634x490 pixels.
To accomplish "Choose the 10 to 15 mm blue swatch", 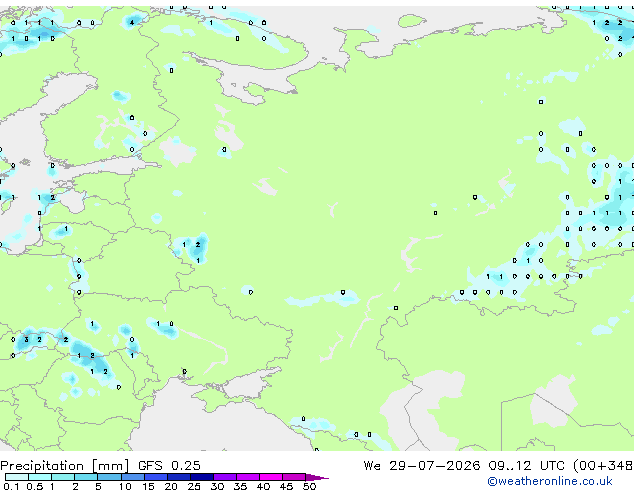I will (x=133, y=477).
